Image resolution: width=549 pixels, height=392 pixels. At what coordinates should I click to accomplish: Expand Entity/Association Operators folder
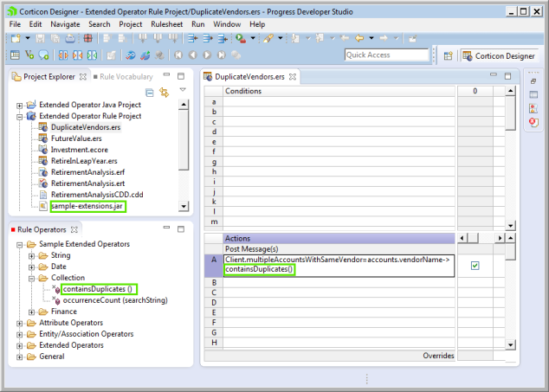[20, 334]
